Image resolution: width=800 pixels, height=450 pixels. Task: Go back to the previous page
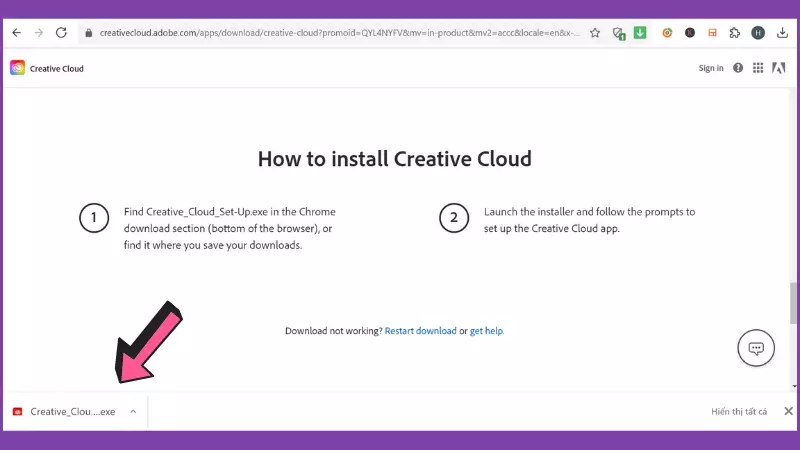tap(16, 33)
